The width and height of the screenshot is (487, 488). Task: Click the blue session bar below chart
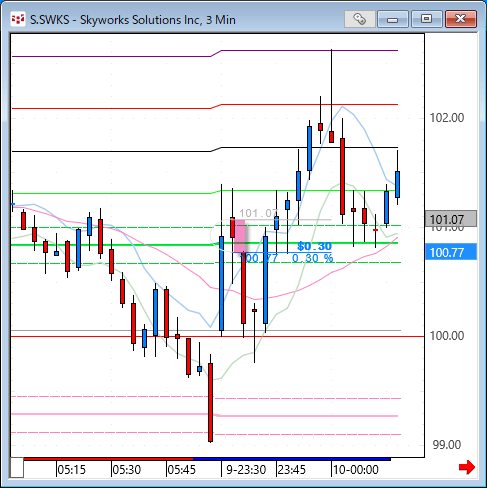pos(292,459)
